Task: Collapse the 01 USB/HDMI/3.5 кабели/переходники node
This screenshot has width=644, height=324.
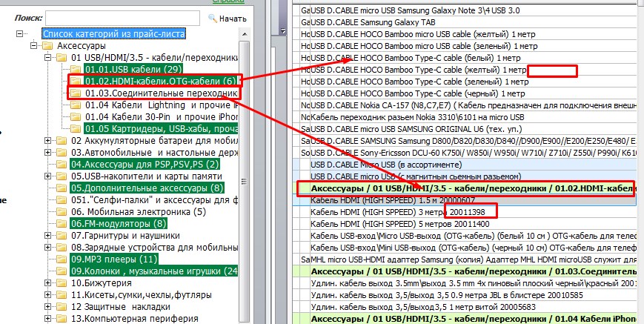Action: [47, 58]
